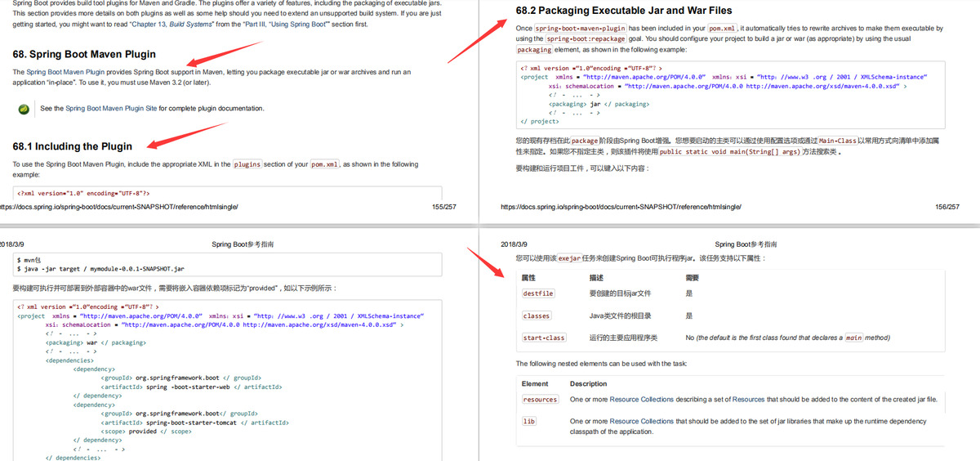The height and width of the screenshot is (461, 980).
Task: Click heading "68. Spring Boot Maven Plugin"
Action: coord(84,55)
